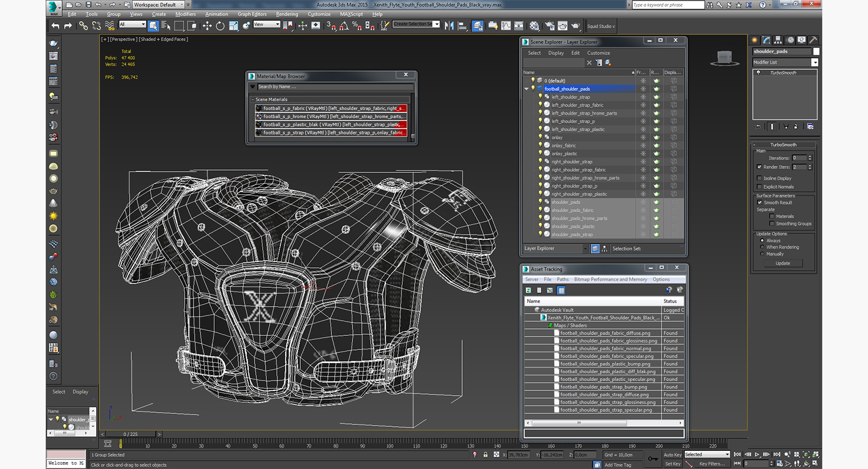868x469 pixels.
Task: Toggle the Angle Snap icon
Action: [x=344, y=26]
